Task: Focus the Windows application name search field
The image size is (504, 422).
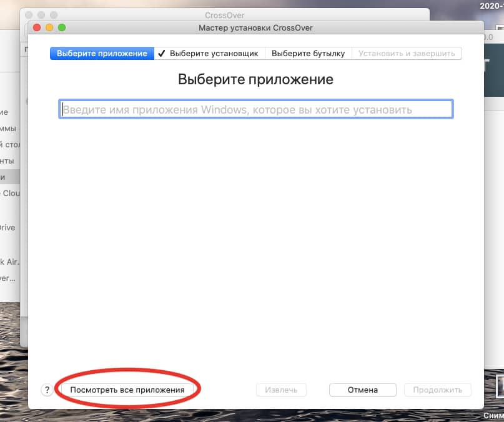Action: click(256, 109)
